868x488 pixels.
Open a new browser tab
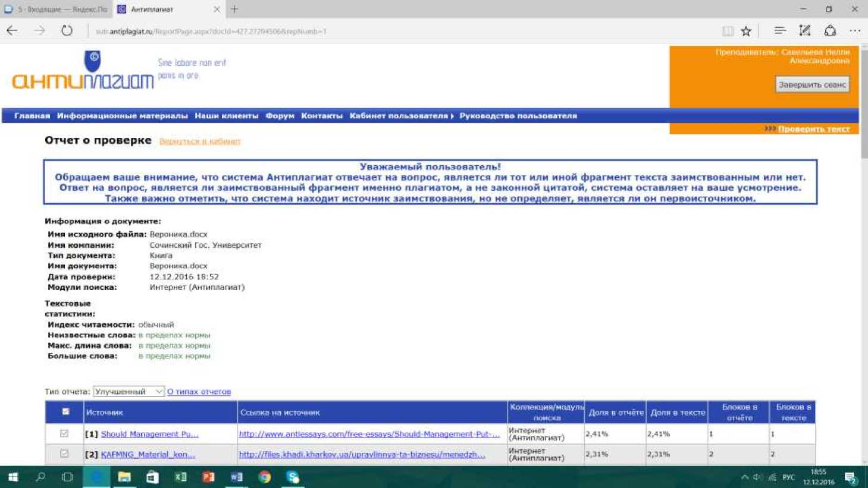234,9
